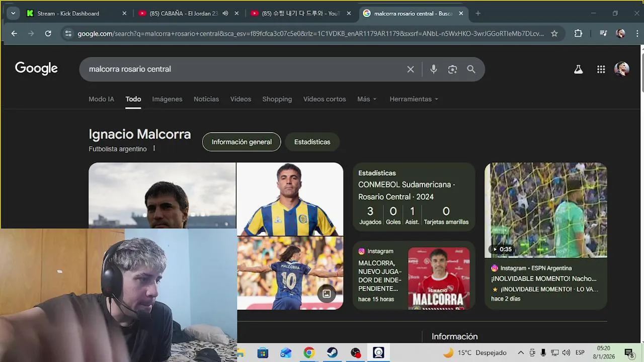Switch to Stream - Kick Dashboard tab
Screen dimensions: 644x362
click(x=77, y=14)
